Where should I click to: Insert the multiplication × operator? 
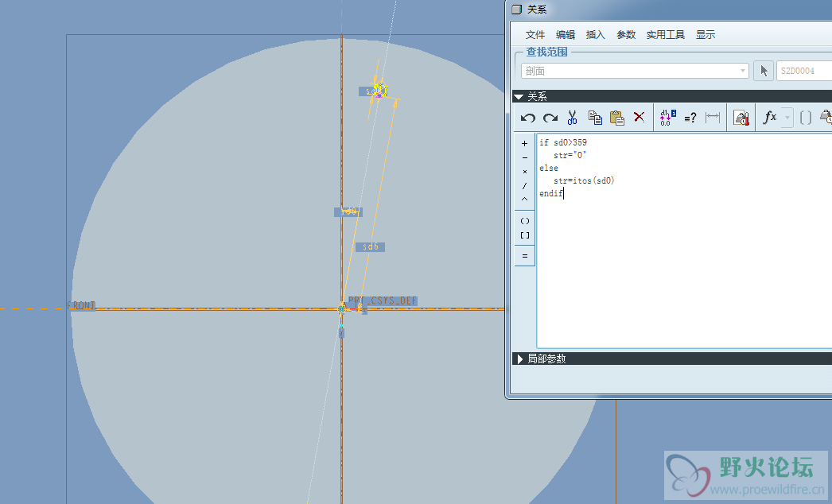(x=525, y=172)
